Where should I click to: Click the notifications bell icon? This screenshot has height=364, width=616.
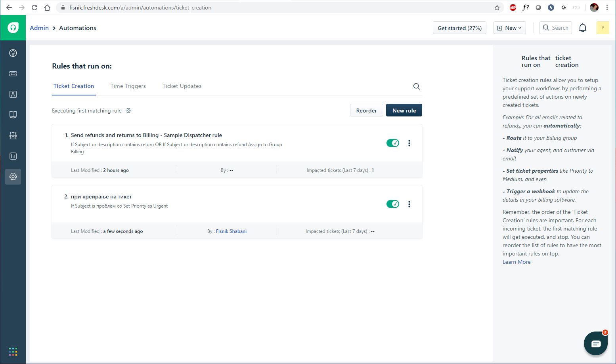pos(582,28)
